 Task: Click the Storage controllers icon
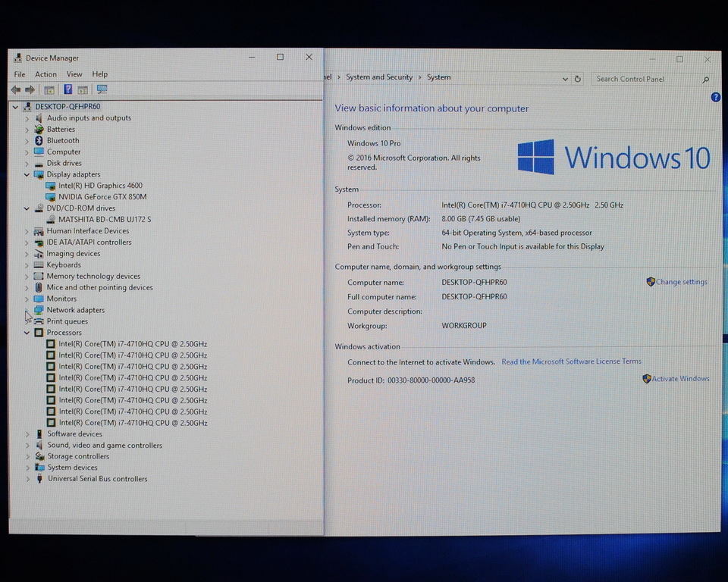pos(39,456)
